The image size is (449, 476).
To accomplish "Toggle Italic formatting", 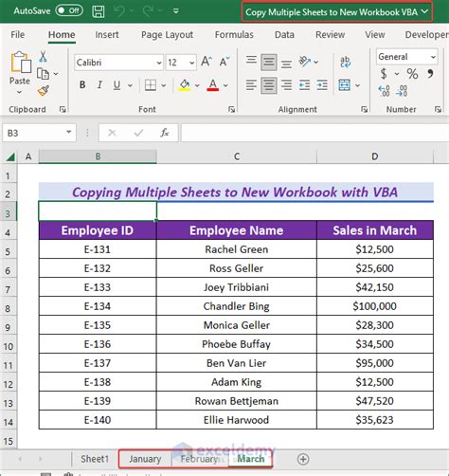I will point(99,85).
